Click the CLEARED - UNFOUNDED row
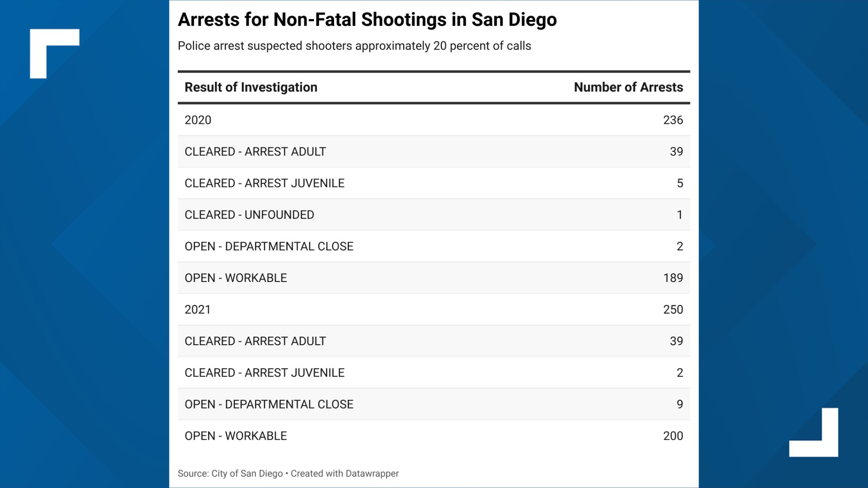The width and height of the screenshot is (868, 488). 434,215
